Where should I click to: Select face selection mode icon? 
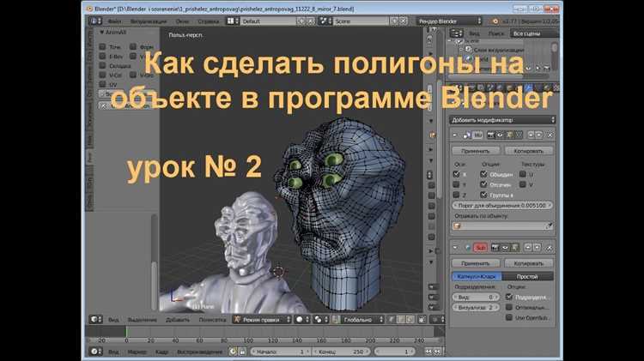tap(410, 319)
